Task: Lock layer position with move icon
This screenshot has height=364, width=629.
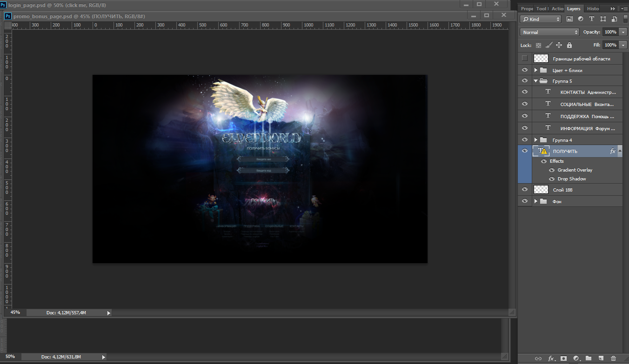Action: 559,45
